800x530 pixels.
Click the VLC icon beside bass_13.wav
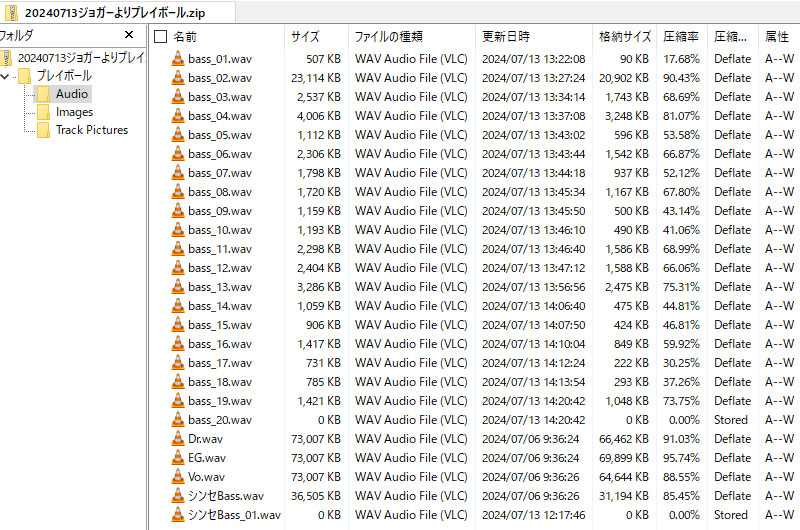coord(178,287)
